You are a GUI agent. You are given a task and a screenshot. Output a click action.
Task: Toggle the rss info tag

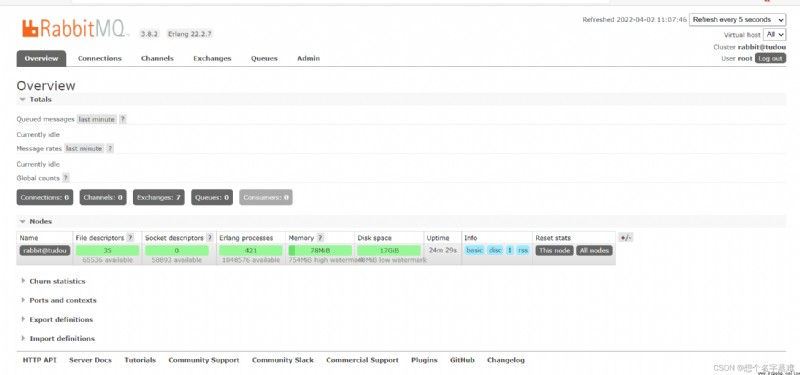[x=522, y=251]
